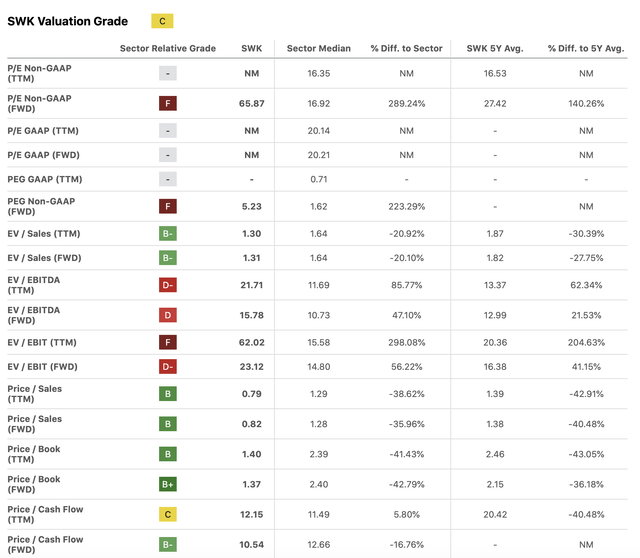Screen dimensions: 640x558
Task: Click the D grade badge for EV / EBITDA (FWD)
Action: [x=168, y=315]
